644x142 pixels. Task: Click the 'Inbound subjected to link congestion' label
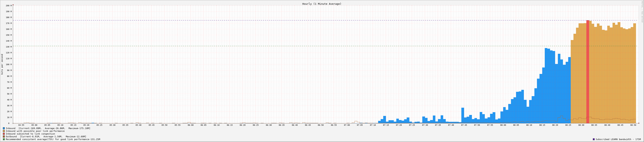tap(30, 134)
